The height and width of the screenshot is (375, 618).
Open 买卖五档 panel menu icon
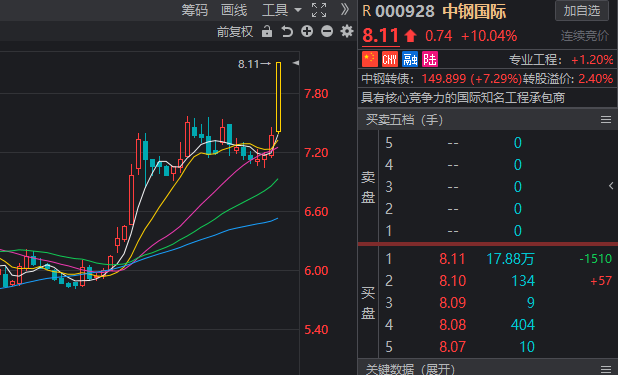pos(606,119)
